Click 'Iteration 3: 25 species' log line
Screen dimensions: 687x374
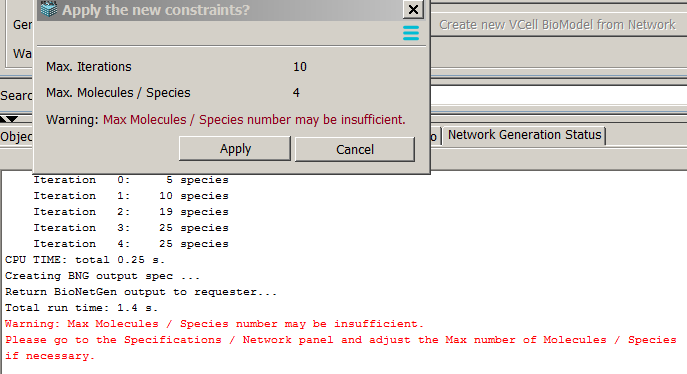click(131, 228)
